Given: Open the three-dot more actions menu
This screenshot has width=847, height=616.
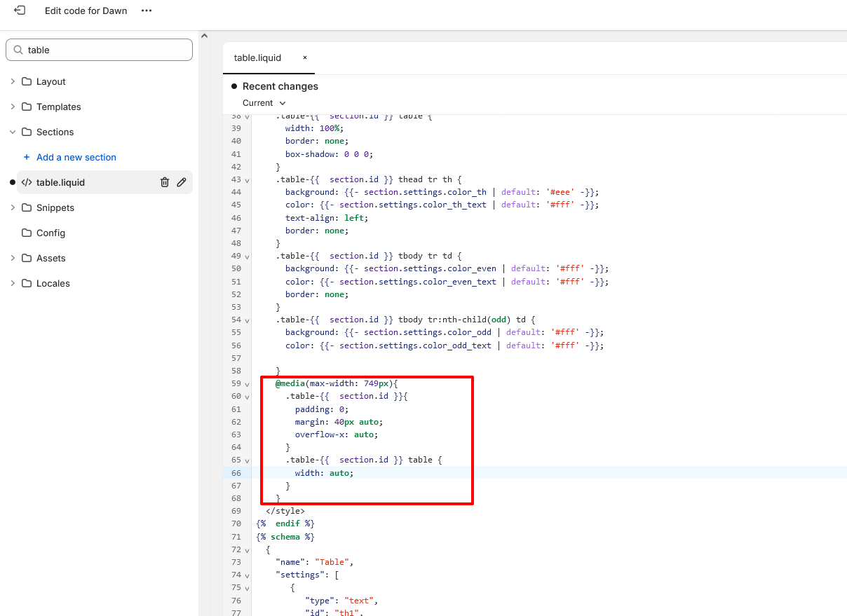Looking at the screenshot, I should 146,11.
